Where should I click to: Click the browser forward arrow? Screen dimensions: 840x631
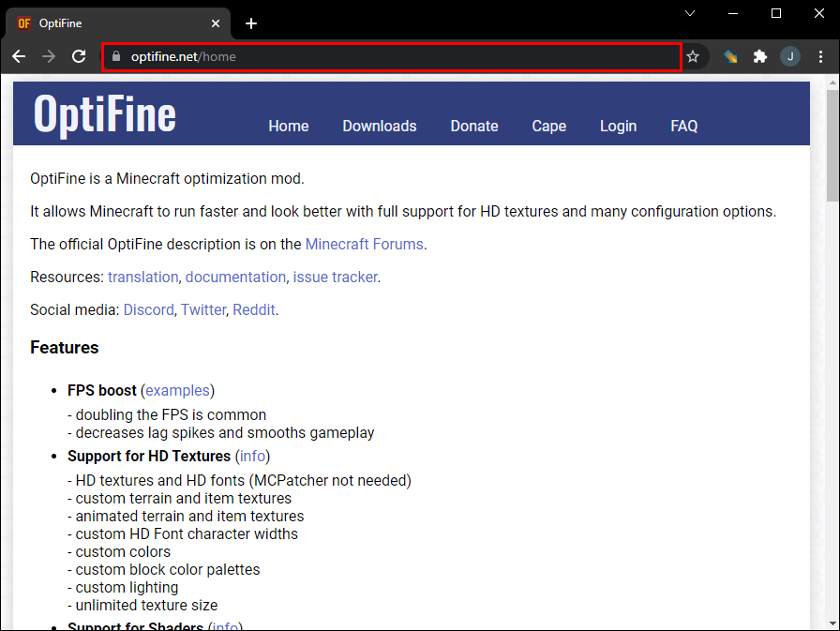click(x=49, y=56)
